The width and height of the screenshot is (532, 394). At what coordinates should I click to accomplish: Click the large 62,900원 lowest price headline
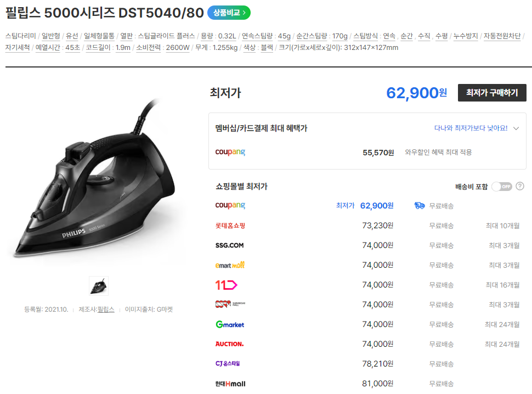(x=417, y=93)
